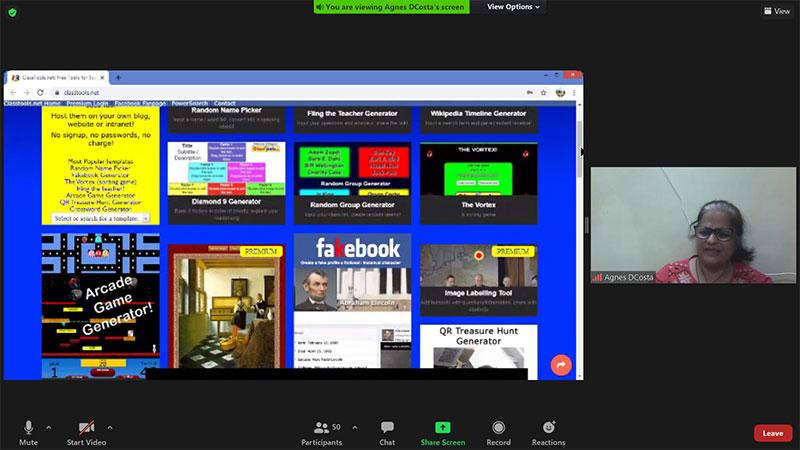Click the classtools.net address bar

[291, 92]
